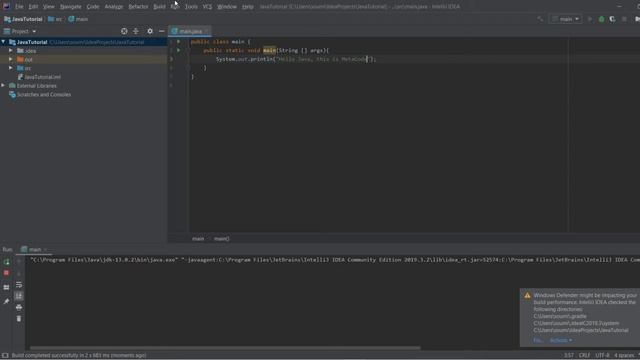
Task: Stop the running process with the red square
Action: click(x=6, y=273)
